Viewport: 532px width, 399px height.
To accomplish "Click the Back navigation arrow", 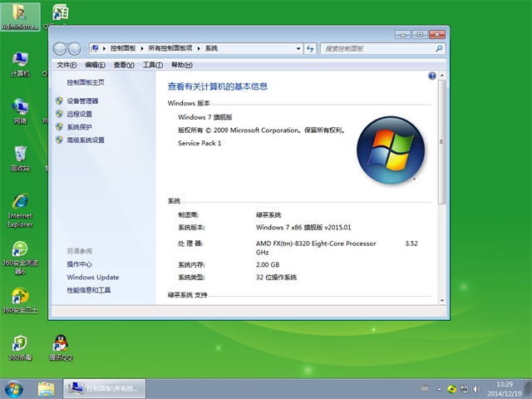I will coord(60,49).
